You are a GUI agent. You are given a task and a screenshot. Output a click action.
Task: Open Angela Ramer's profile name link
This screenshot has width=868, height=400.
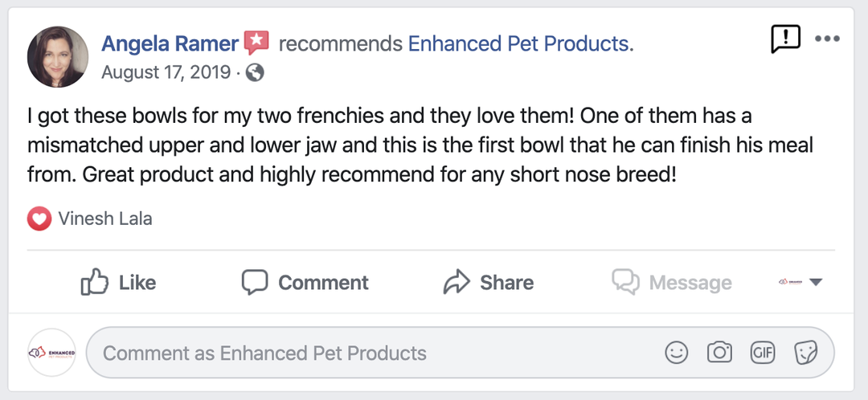[170, 43]
